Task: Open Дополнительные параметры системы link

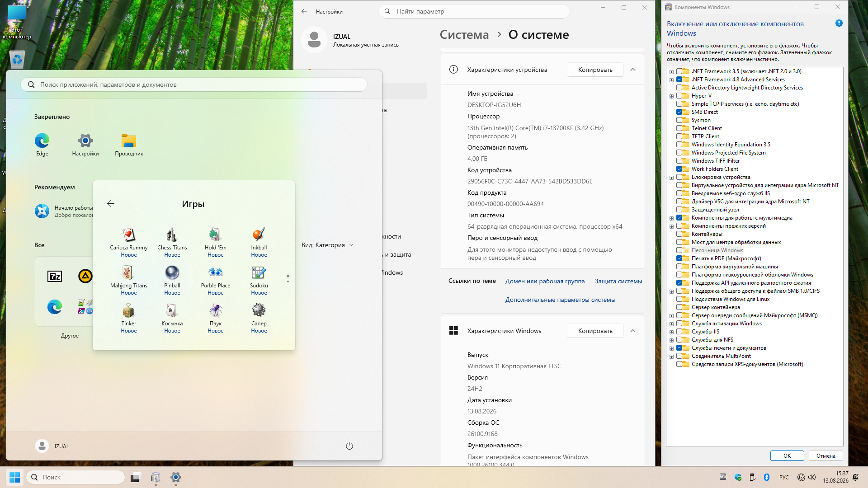Action: tap(561, 300)
